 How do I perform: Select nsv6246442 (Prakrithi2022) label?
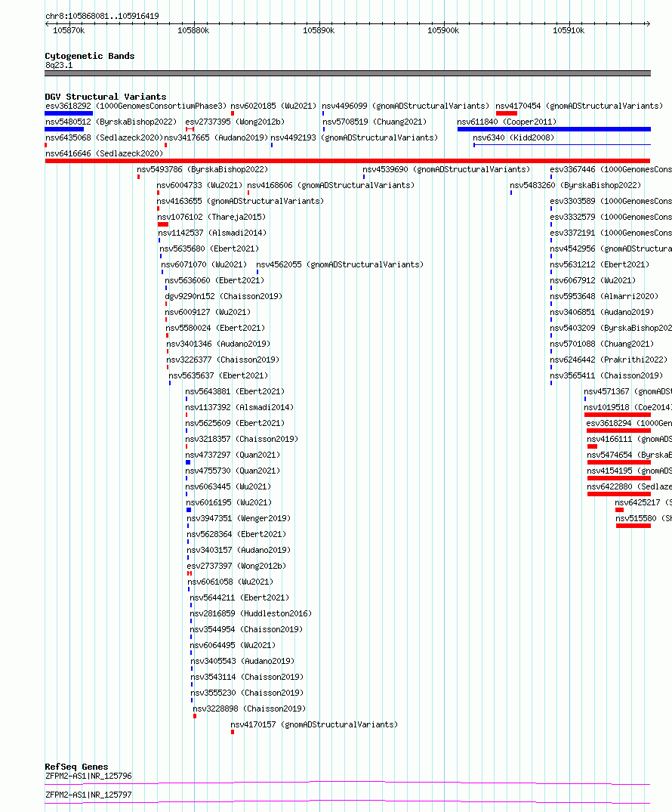click(609, 360)
